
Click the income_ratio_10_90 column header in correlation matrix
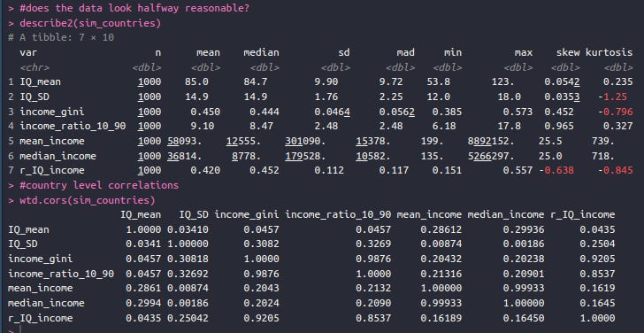click(x=338, y=214)
